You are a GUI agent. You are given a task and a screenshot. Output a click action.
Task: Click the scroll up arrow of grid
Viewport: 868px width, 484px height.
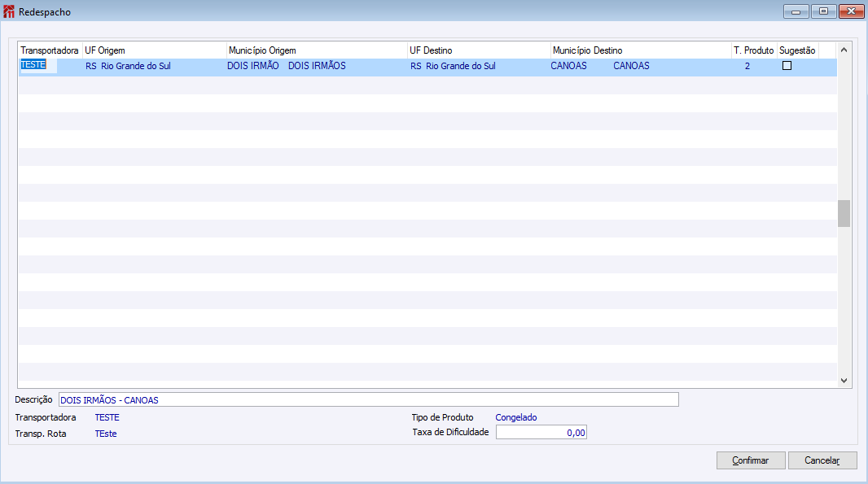pyautogui.click(x=844, y=50)
